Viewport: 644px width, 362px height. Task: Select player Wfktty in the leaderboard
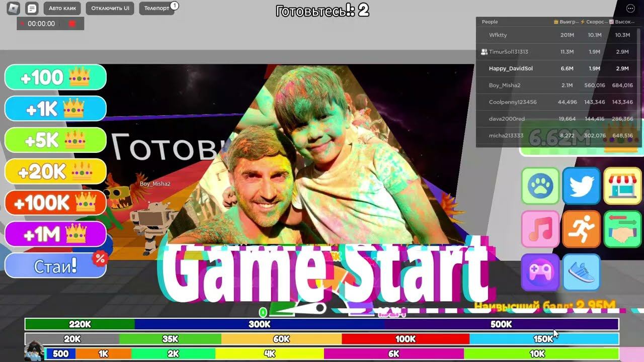(558, 35)
